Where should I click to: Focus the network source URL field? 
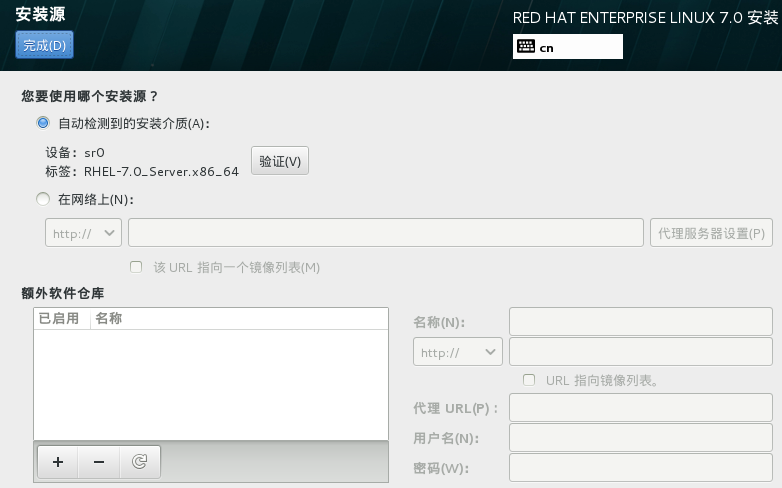coord(386,233)
